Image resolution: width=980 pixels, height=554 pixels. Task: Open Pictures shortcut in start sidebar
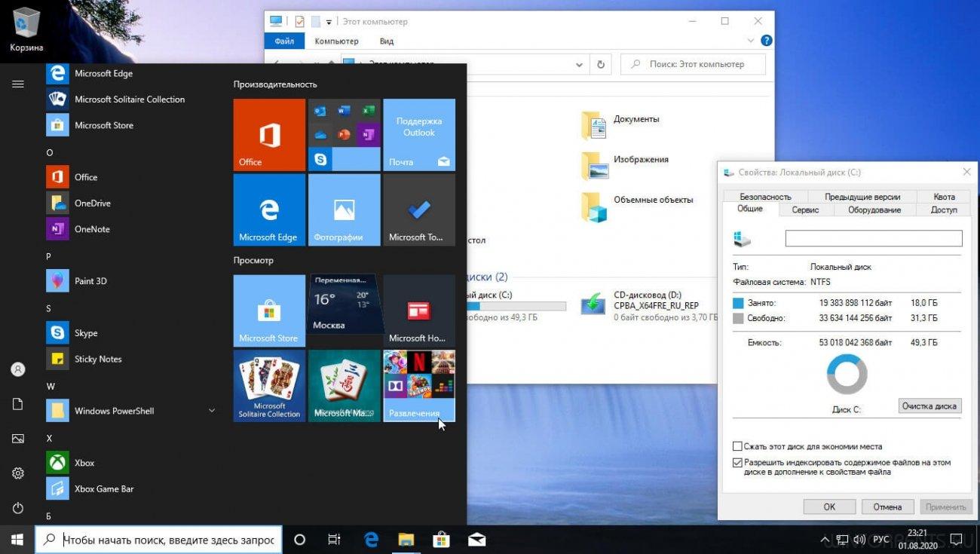pyautogui.click(x=18, y=439)
